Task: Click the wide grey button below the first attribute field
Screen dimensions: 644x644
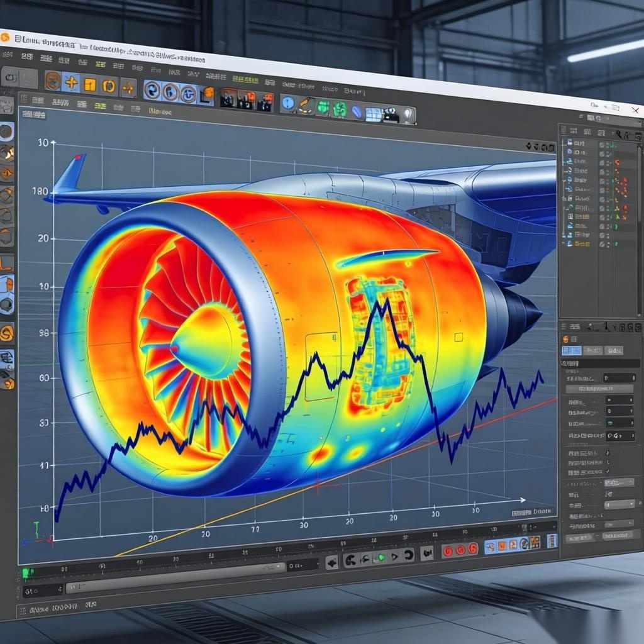Action: tap(599, 389)
